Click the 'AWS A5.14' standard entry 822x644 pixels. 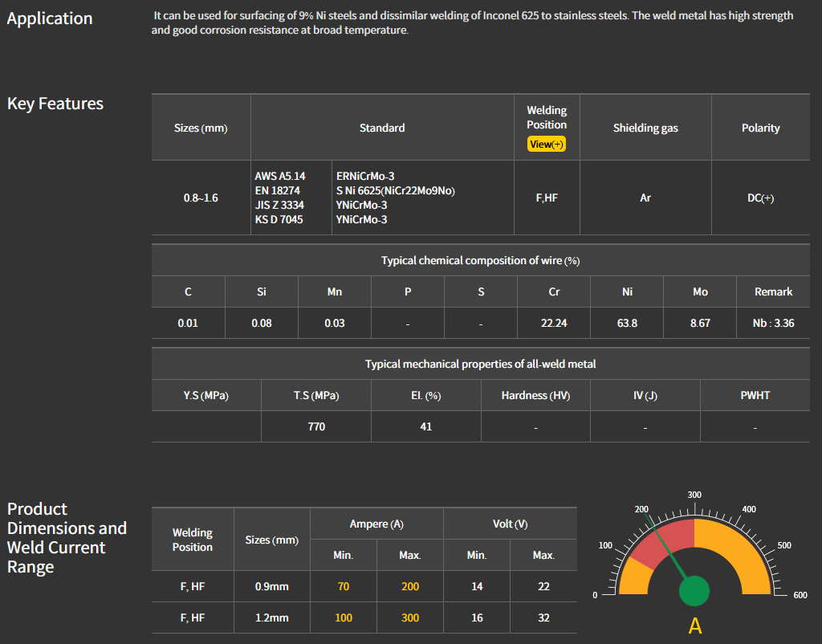coord(280,176)
